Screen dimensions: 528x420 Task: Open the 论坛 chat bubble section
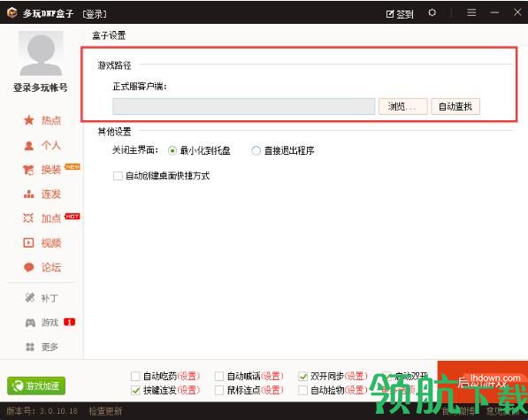click(42, 268)
